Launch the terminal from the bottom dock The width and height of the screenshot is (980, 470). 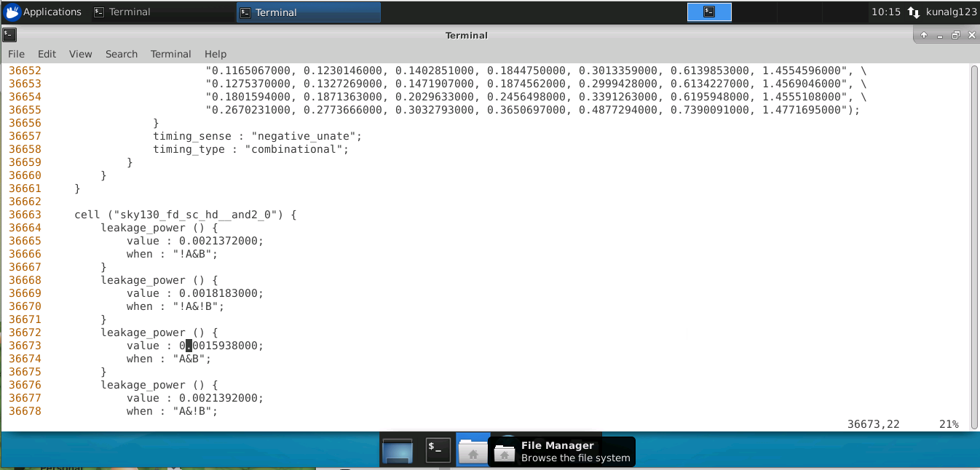pyautogui.click(x=437, y=450)
